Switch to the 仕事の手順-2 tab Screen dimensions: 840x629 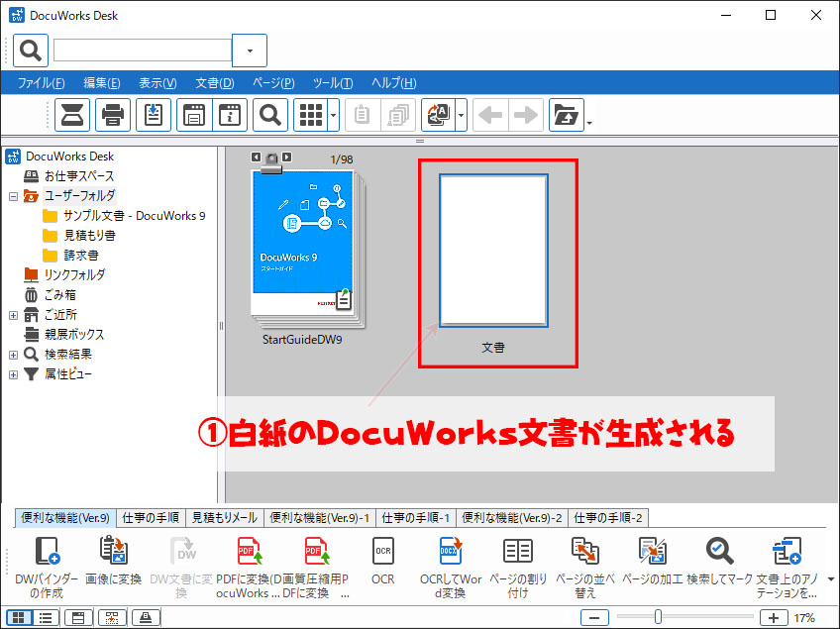coord(608,517)
